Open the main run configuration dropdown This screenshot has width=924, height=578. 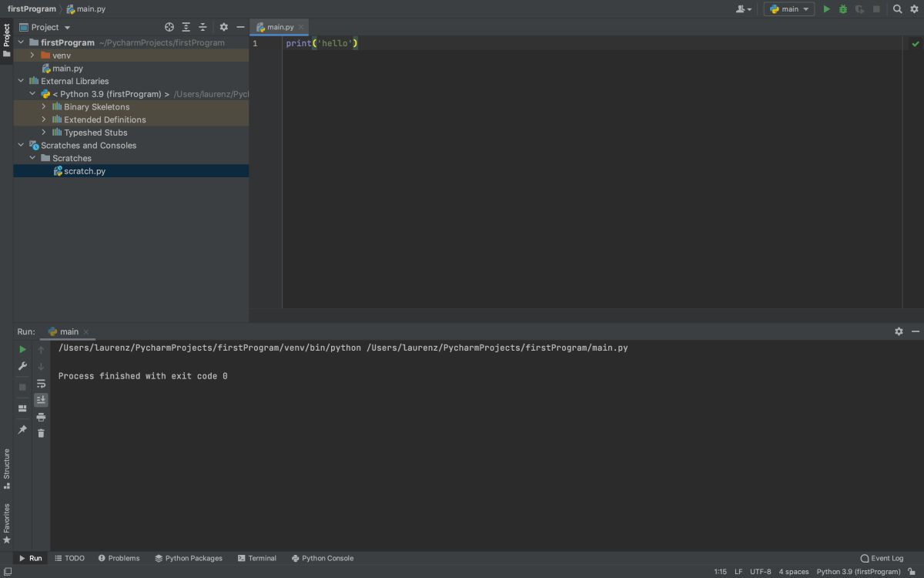[789, 9]
